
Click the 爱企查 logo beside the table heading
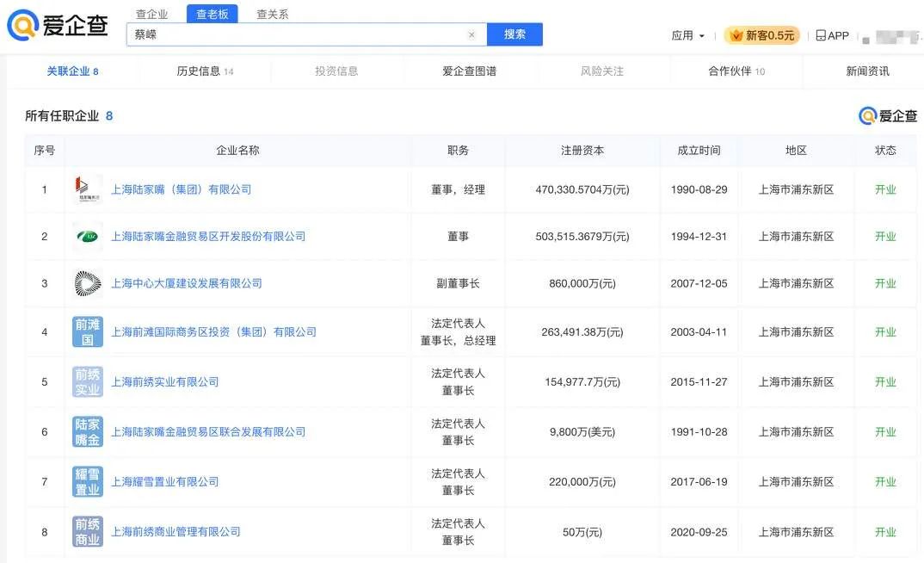coord(888,115)
